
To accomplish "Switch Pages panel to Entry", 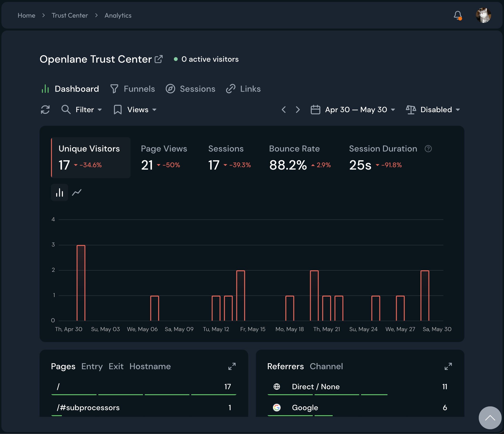I will click(92, 366).
